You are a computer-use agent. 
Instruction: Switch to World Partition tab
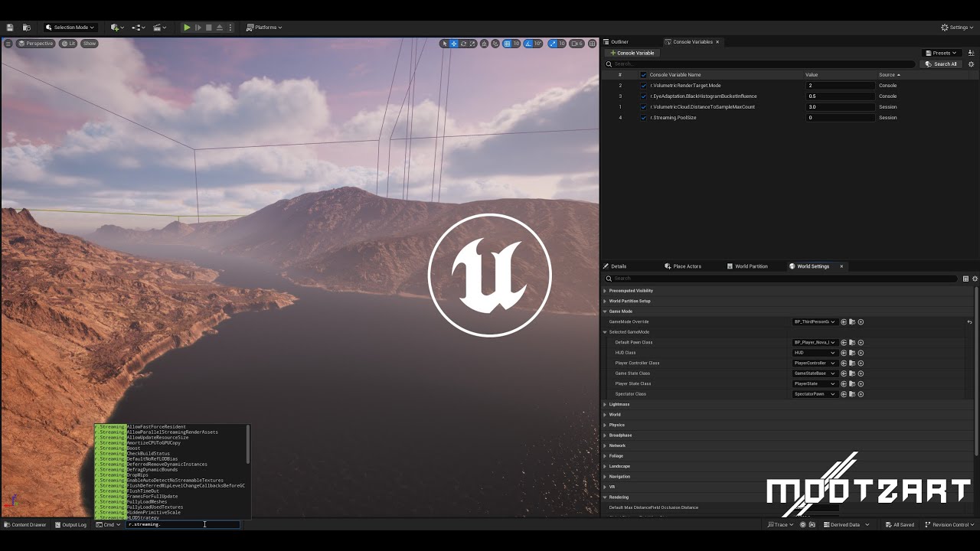pyautogui.click(x=746, y=266)
